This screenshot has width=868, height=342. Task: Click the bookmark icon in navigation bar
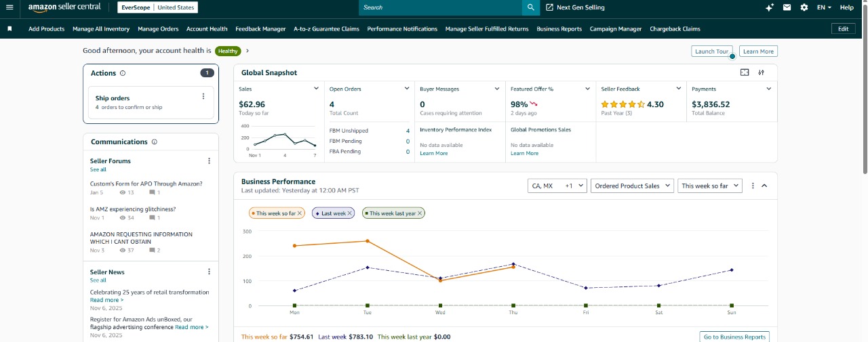click(x=9, y=29)
